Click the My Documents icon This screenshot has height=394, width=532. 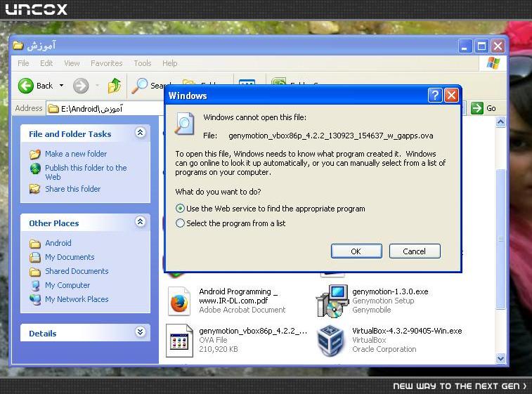click(35, 257)
